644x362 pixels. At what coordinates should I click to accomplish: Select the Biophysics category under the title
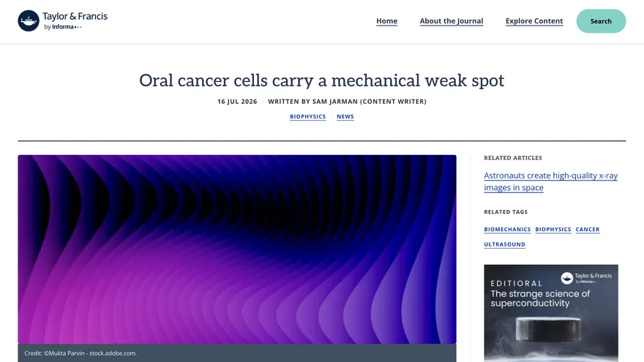[307, 116]
